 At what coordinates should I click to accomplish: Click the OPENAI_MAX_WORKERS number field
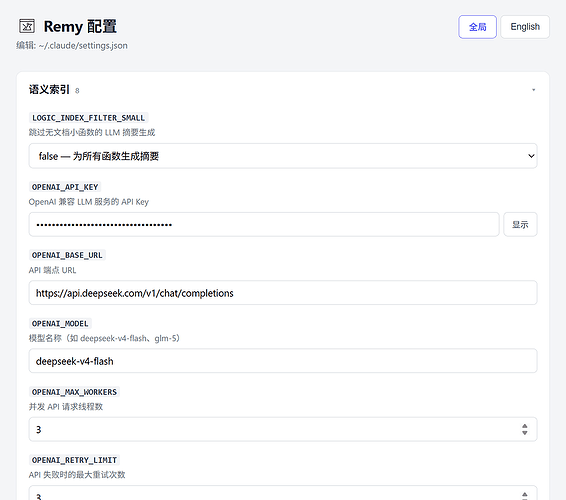pyautogui.click(x=283, y=429)
